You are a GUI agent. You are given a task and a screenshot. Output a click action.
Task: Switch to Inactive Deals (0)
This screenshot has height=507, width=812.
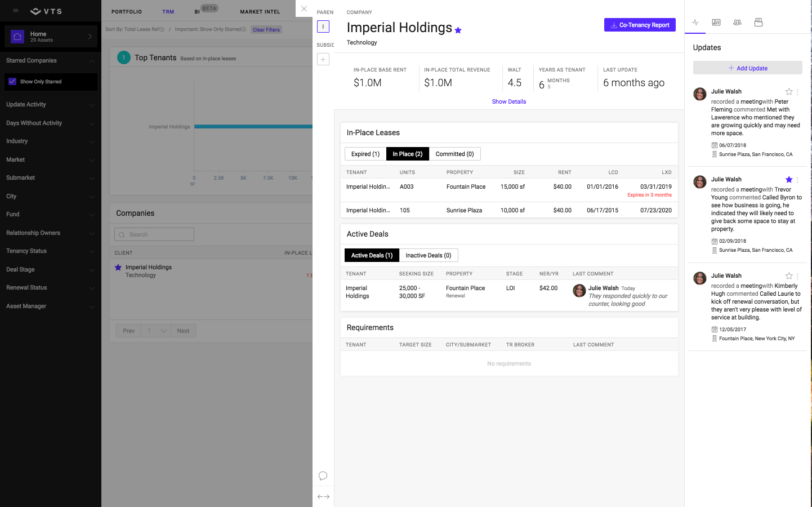pyautogui.click(x=429, y=256)
